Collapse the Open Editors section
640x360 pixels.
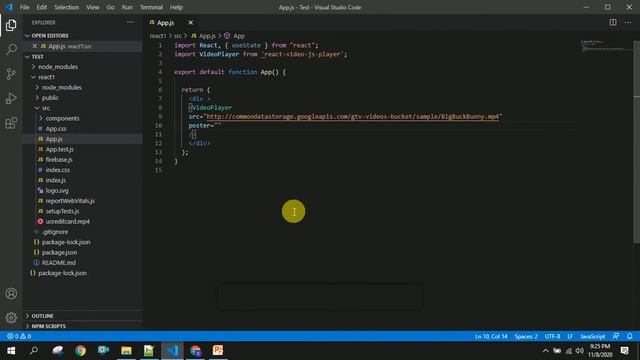[x=50, y=36]
